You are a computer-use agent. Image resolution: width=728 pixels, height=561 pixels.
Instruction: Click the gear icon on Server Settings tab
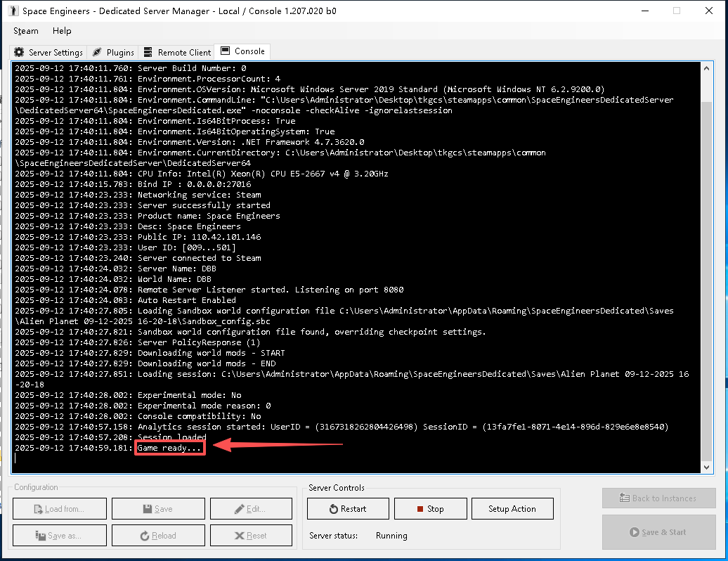(19, 53)
